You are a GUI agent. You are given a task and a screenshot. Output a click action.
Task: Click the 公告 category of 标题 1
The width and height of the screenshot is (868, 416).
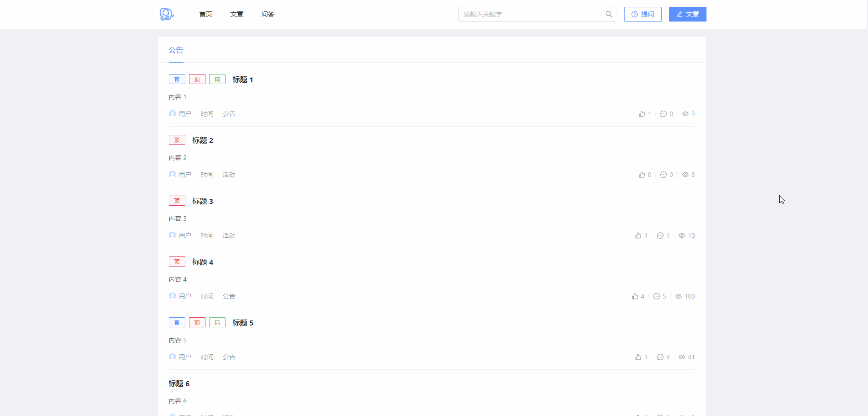229,114
